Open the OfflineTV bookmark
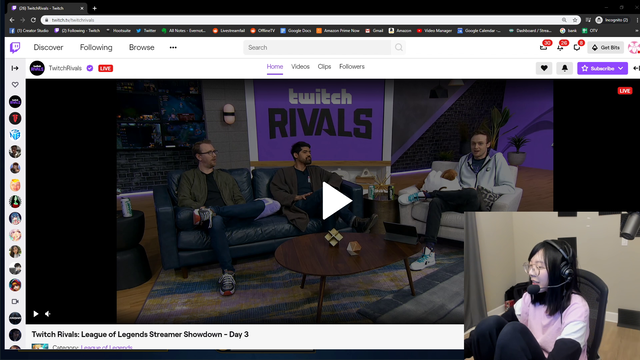640x360 pixels. 263,31
